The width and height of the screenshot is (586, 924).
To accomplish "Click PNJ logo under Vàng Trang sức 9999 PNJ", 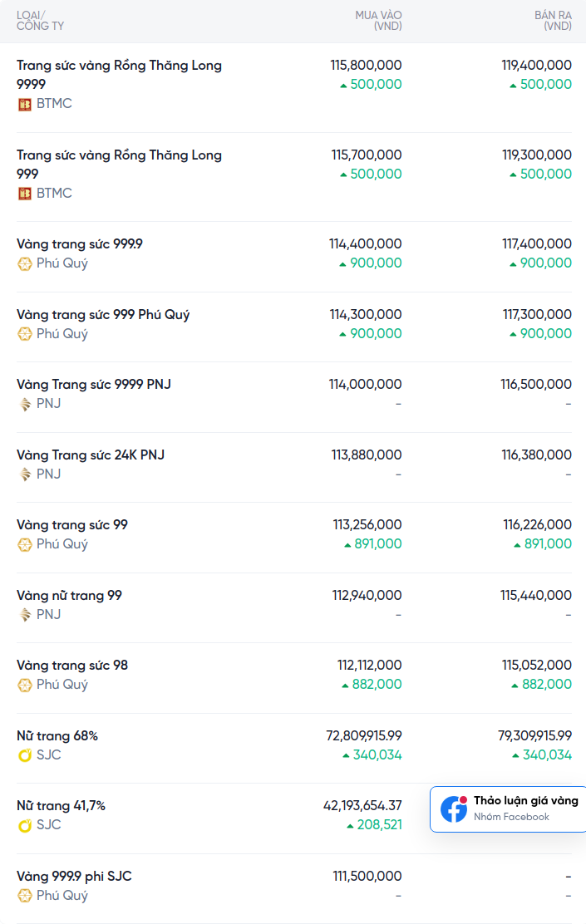I will 25,404.
